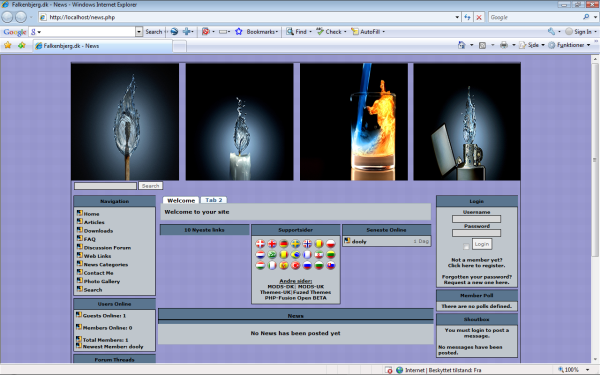
Task: Open the PHP-Fusion Open BETA link
Action: tap(295, 298)
